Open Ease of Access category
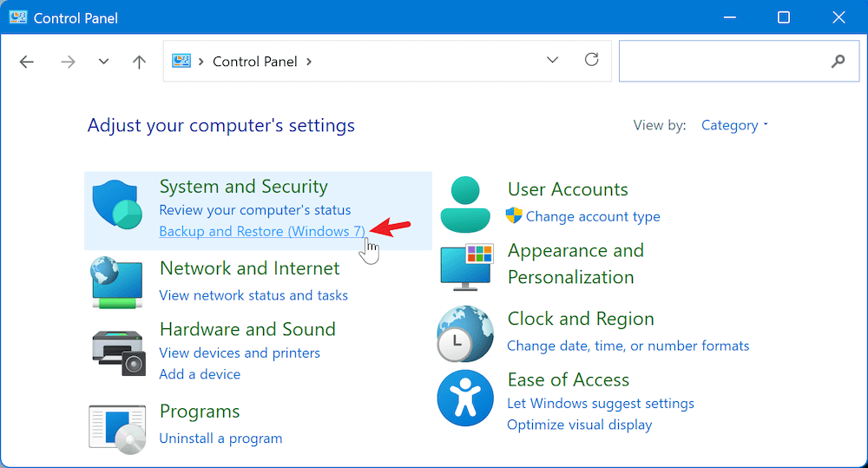 click(x=569, y=380)
